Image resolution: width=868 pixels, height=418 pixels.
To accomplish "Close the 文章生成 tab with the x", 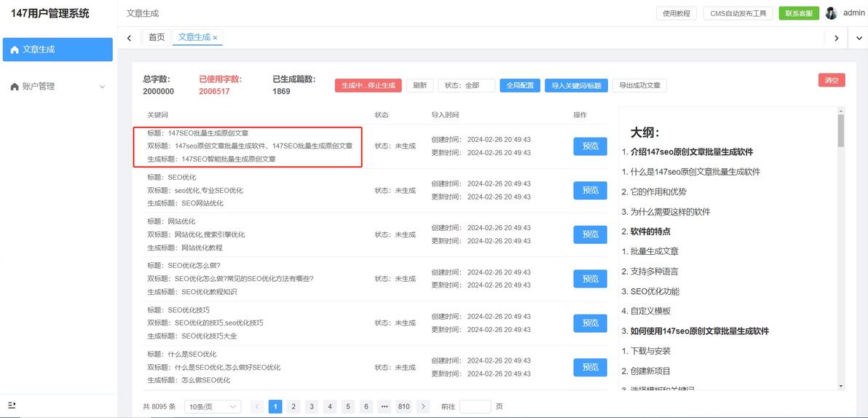I will [x=216, y=38].
